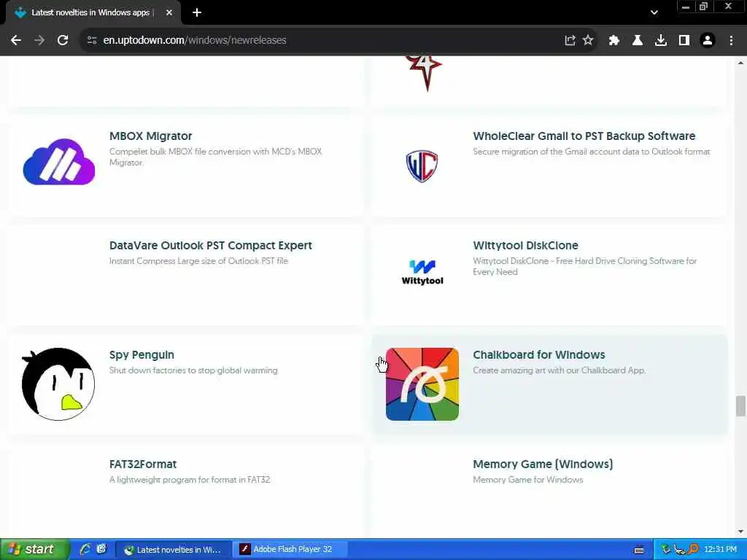Click the WholeClear WC shield logo
This screenshot has height=560, width=747.
[x=422, y=166]
